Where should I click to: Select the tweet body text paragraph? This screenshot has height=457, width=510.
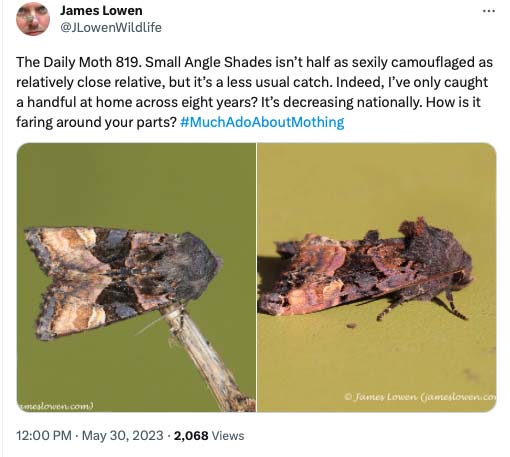click(x=254, y=92)
